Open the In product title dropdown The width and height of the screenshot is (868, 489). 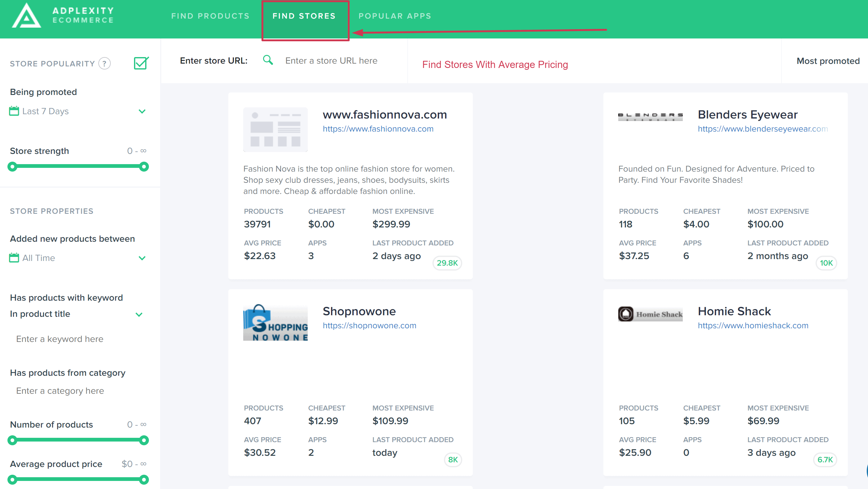coord(139,314)
